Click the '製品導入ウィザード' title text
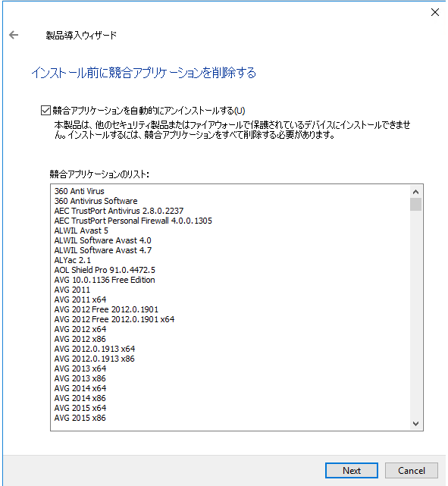This screenshot has width=448, height=486. pos(81,35)
